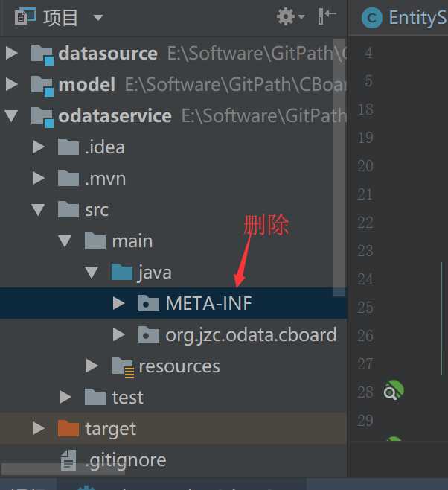Viewport: 448px width, 490px height.
Task: Select the test folder icon
Action: pyautogui.click(x=95, y=397)
